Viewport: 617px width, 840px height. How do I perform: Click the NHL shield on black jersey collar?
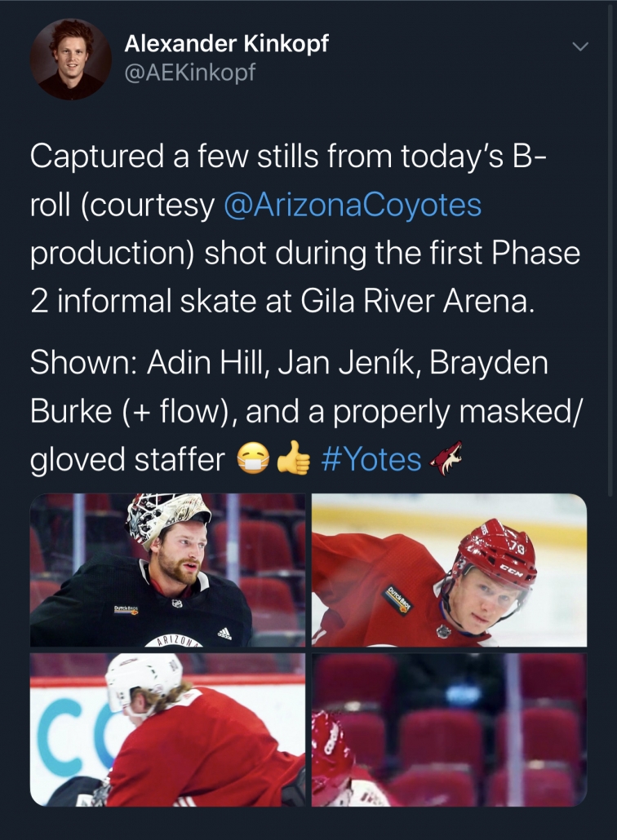pyautogui.click(x=177, y=603)
